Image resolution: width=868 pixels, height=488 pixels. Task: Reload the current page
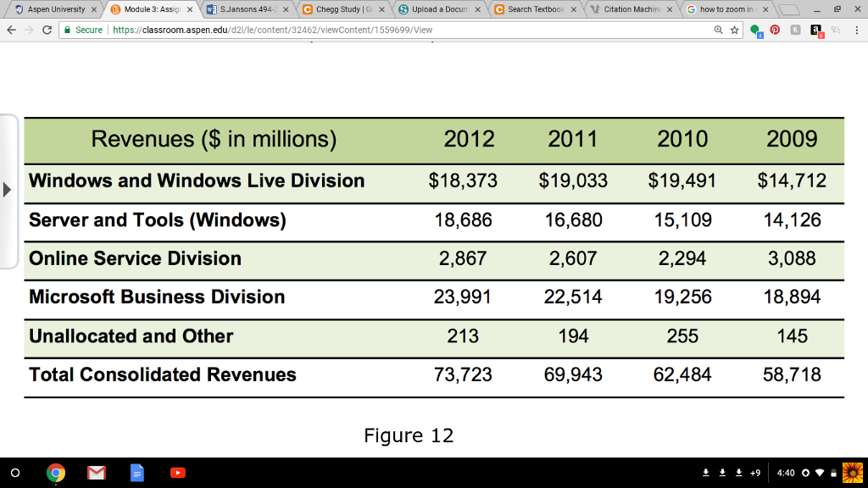tap(47, 30)
